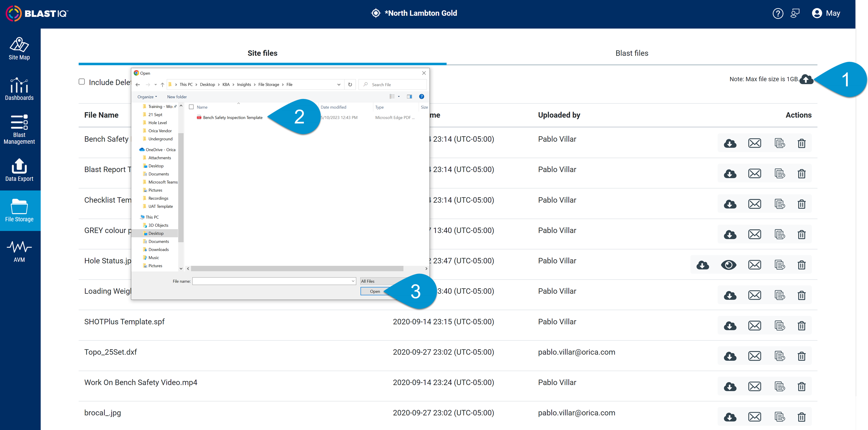Click the File name input field
Image resolution: width=868 pixels, height=430 pixels.
[271, 281]
